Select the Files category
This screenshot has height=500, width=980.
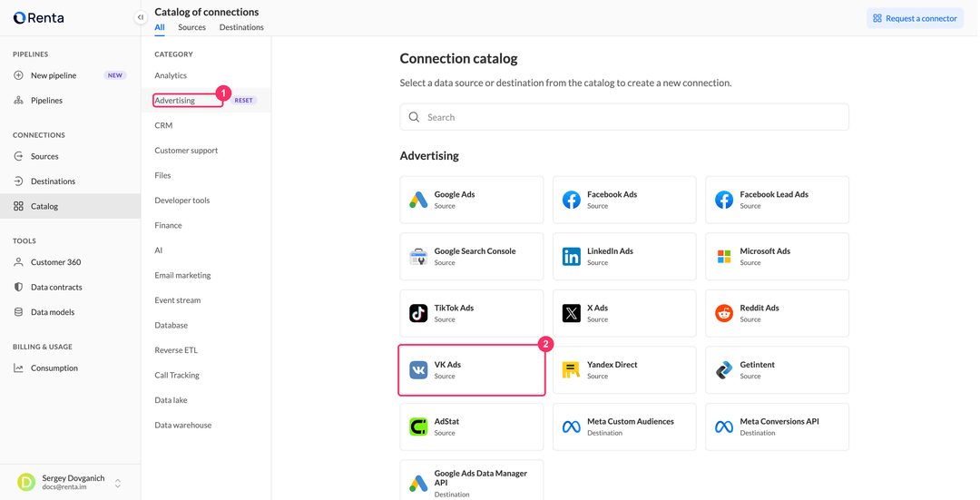point(162,176)
